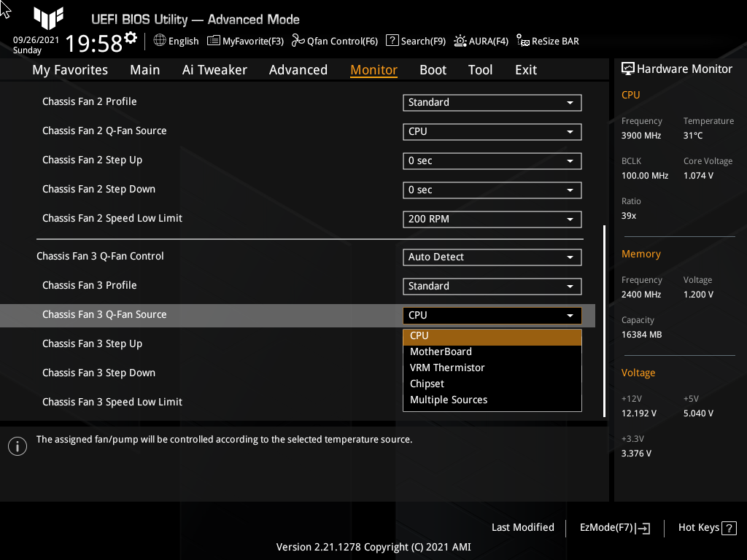This screenshot has width=747, height=560.
Task: Open the Chassis Fan 2 Profile dropdown
Action: tap(492, 102)
